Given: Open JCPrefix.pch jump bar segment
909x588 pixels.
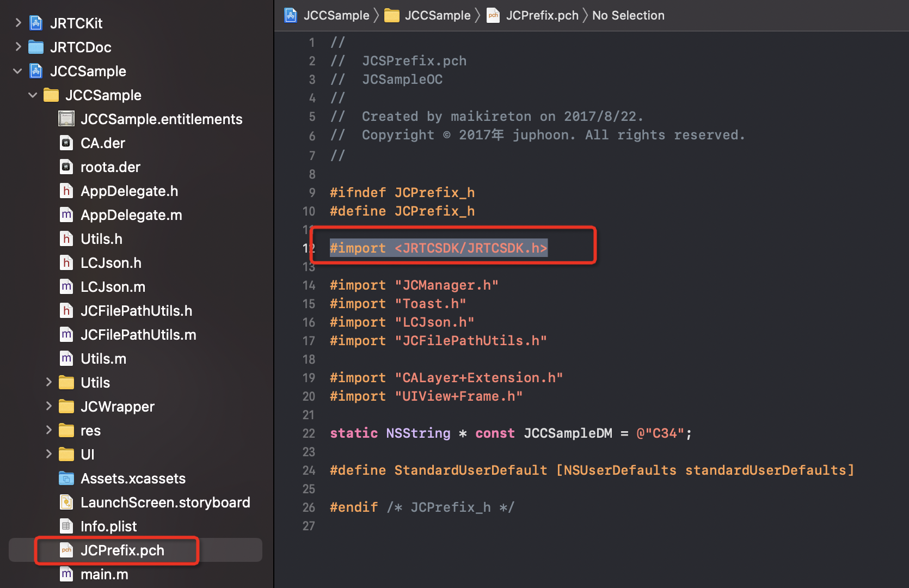Looking at the screenshot, I should pos(533,15).
